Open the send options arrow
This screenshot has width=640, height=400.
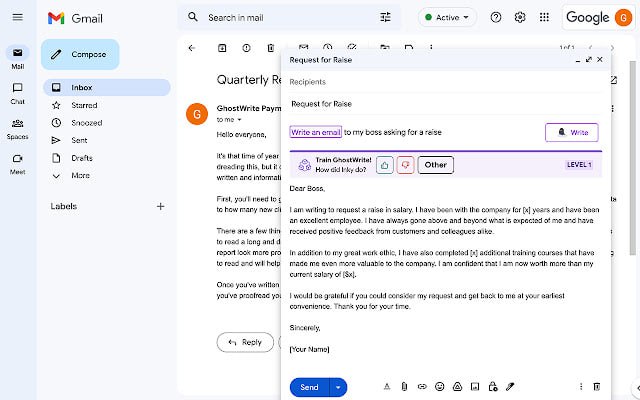click(x=339, y=387)
